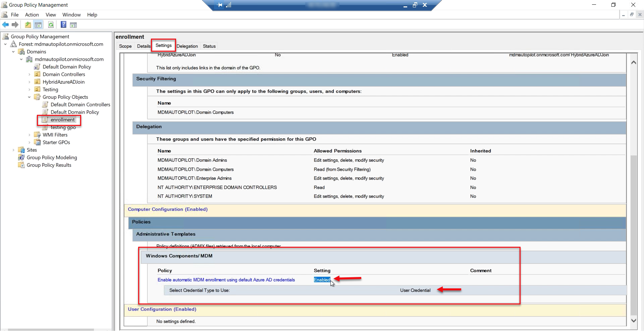This screenshot has height=331, width=644.
Task: Switch to the Status tab
Action: click(x=209, y=46)
